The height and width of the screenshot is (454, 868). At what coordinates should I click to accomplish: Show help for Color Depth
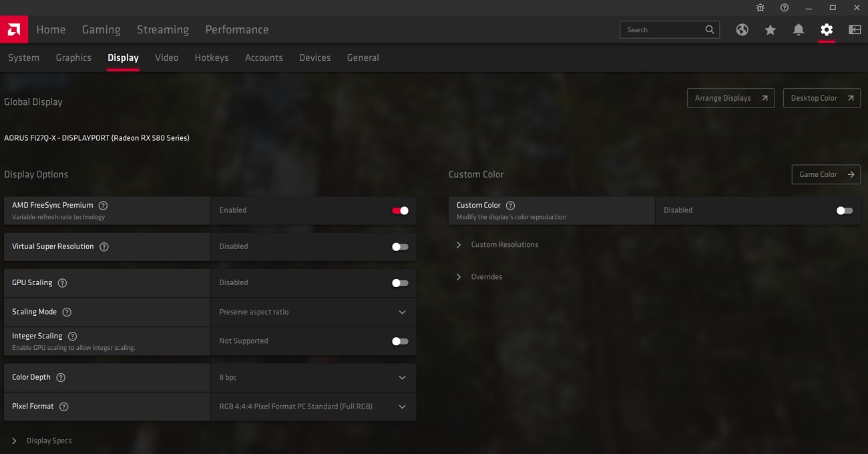click(x=61, y=377)
